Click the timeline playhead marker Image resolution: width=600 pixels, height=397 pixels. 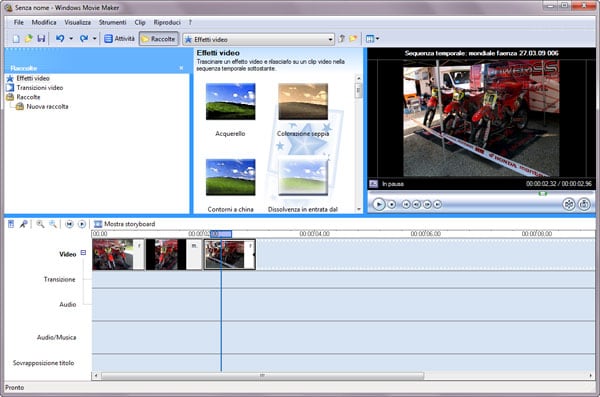221,234
